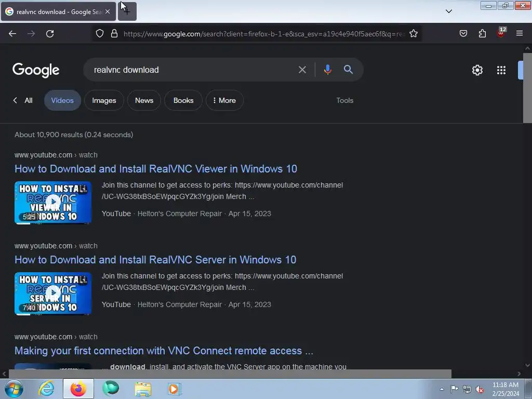Screen dimensions: 532x399
Task: Launch Internet Explorer from taskbar
Action: tap(46, 389)
